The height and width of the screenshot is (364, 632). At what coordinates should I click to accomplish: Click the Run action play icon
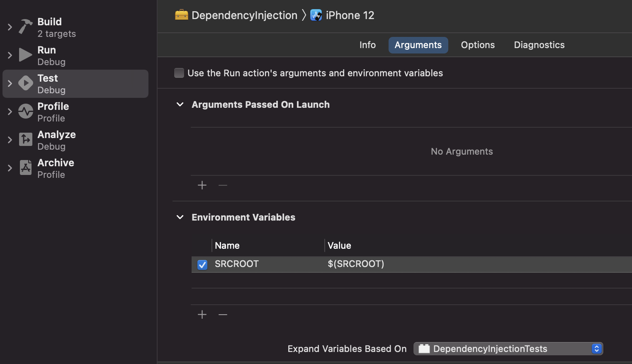click(x=25, y=55)
